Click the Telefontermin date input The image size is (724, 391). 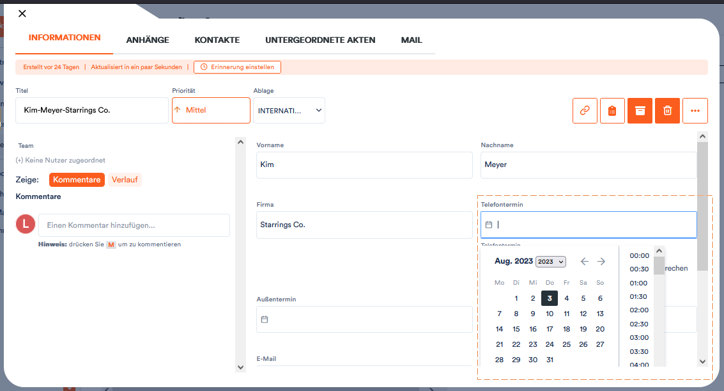pos(588,225)
